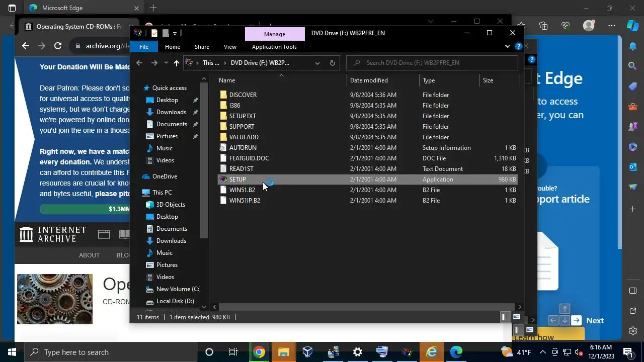
Task: Open pinned Desktop under Quick access
Action: 167,100
